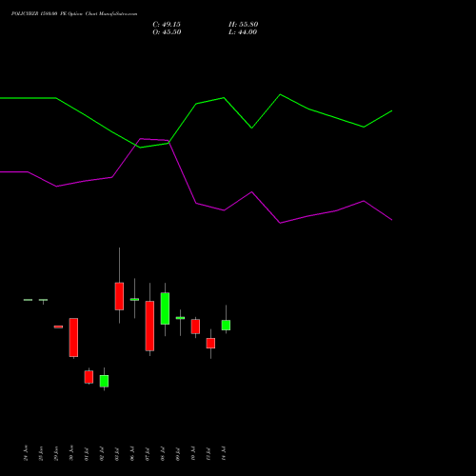Select the 24 Jun date label

(26, 453)
